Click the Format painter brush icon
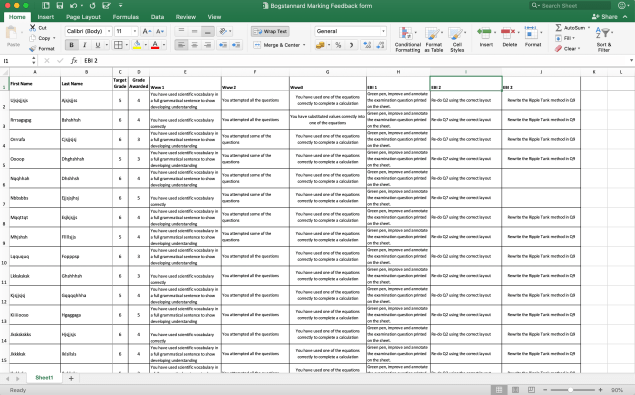The height and width of the screenshot is (395, 635). [x=33, y=49]
